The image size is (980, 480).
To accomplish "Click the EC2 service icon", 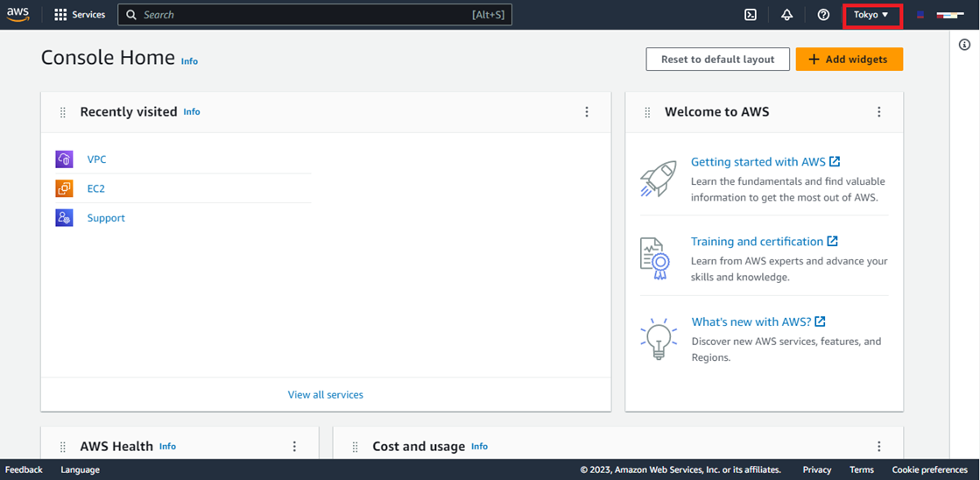I will (65, 188).
